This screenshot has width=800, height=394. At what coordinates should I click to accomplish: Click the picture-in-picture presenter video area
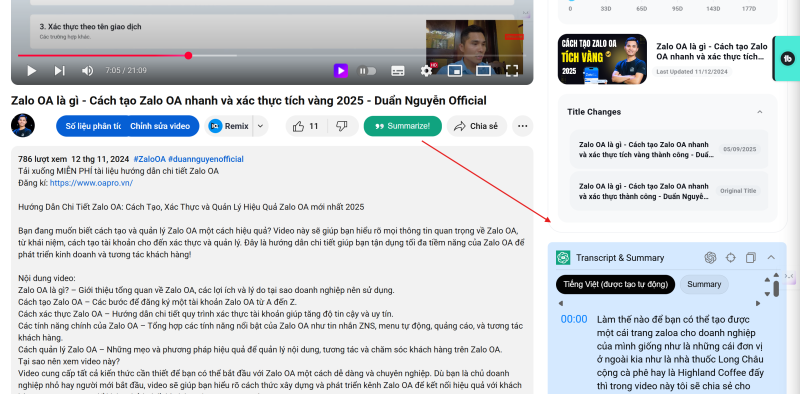[x=474, y=46]
